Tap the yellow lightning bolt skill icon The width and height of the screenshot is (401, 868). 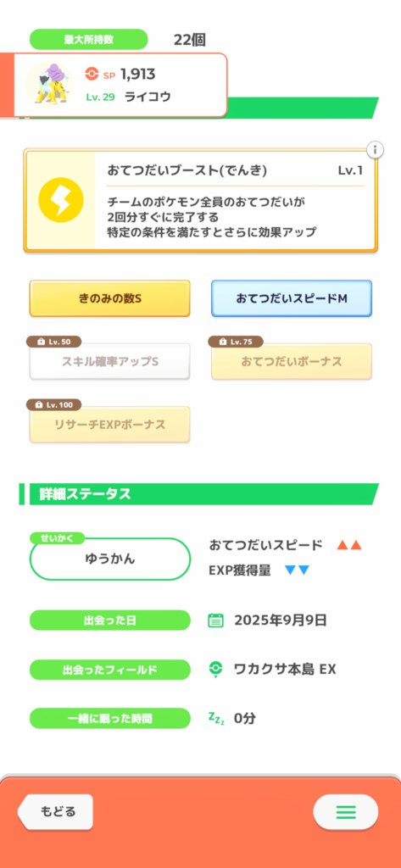[61, 200]
